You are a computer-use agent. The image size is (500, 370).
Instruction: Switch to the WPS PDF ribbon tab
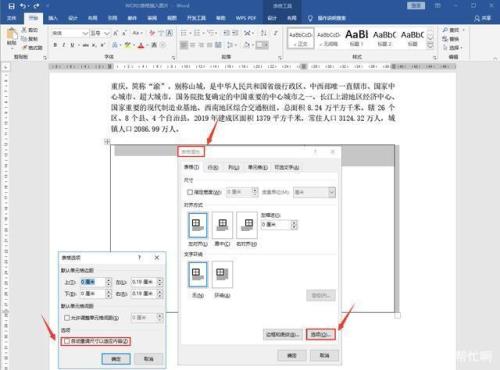(x=245, y=18)
